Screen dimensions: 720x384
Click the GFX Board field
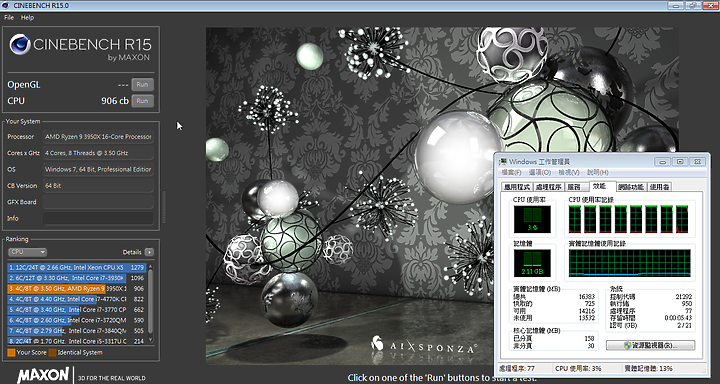[x=98, y=202]
